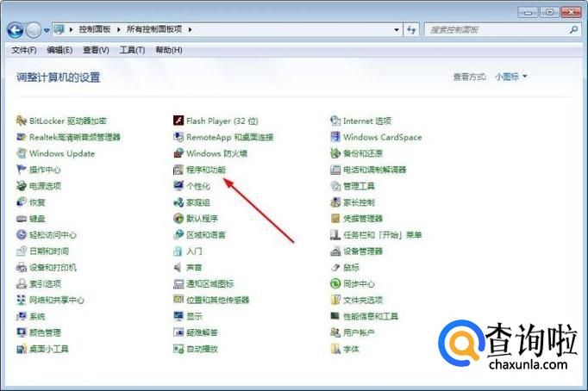The height and width of the screenshot is (391, 588).
Task: Click the search magnifier icon
Action: 573,29
